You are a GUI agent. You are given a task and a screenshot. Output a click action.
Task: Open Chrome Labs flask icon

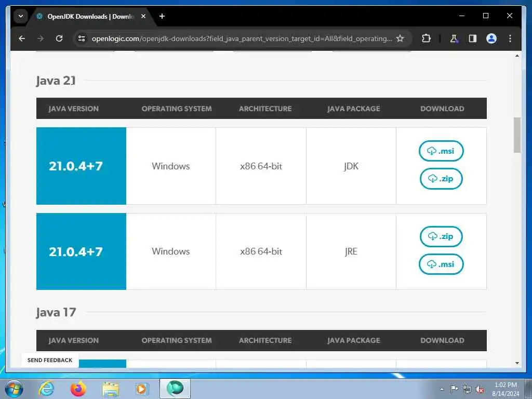454,38
